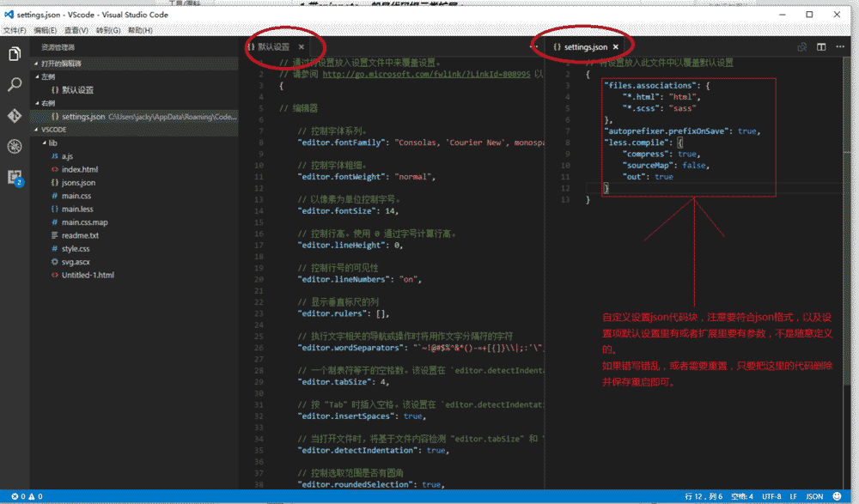Collapse the lib folder
The height and width of the screenshot is (504, 859).
52,143
